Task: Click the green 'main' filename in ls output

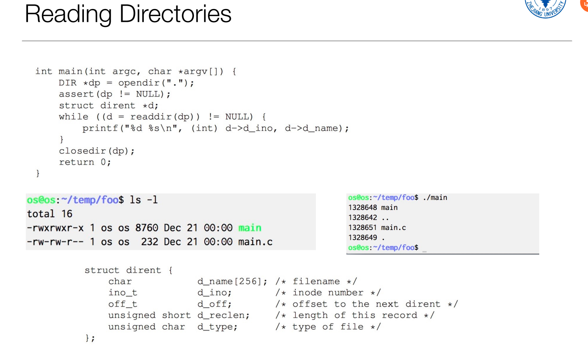Action: click(x=250, y=228)
